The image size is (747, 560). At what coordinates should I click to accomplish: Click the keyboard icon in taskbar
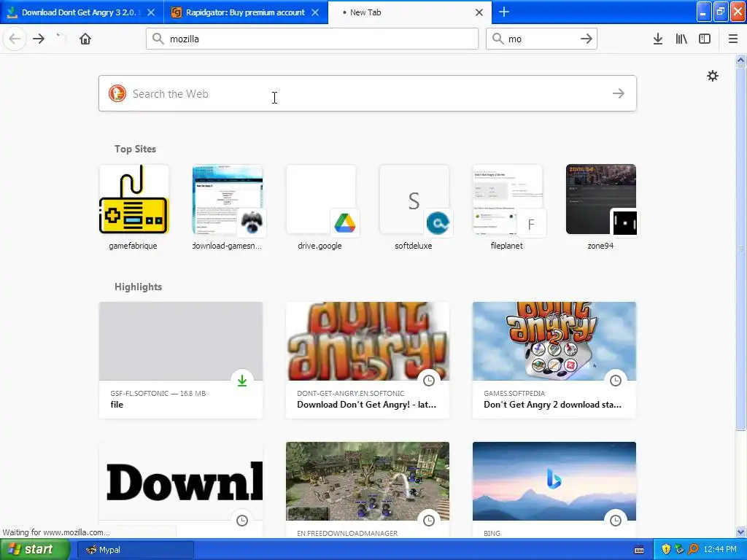tap(639, 550)
